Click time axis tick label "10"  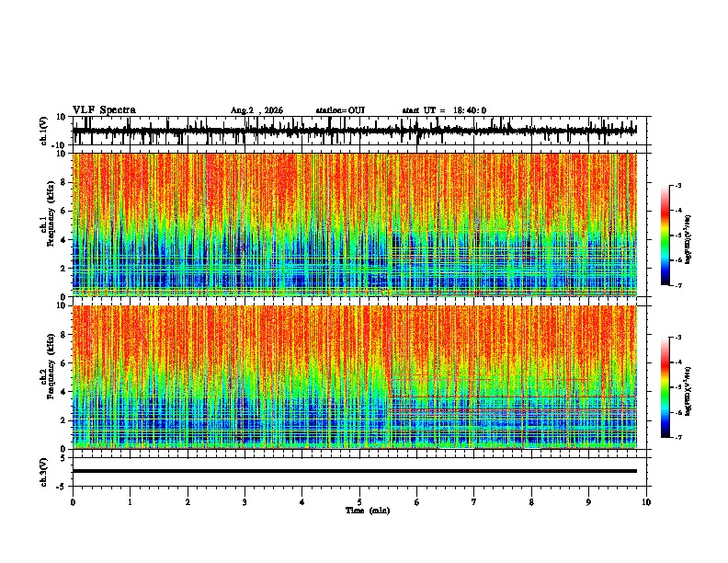(x=646, y=502)
